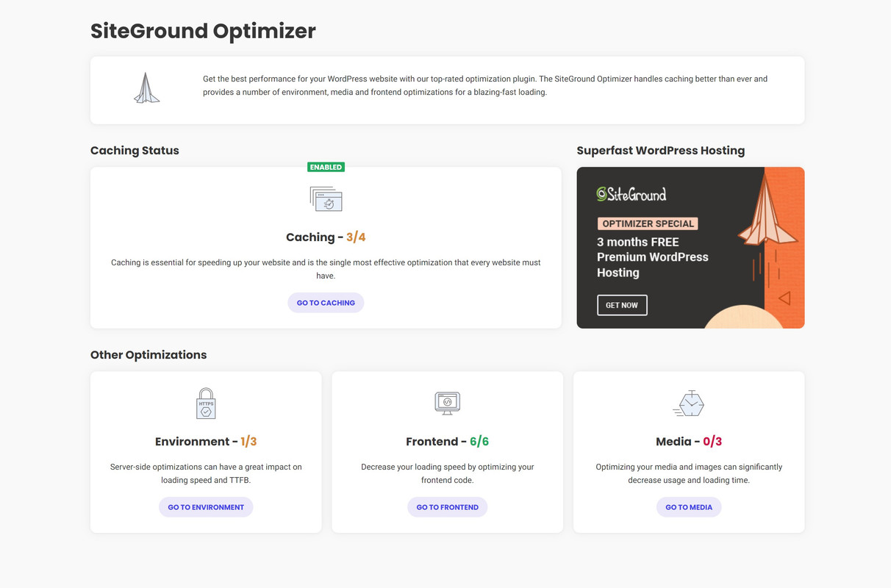Open the GO TO CACHING button
The width and height of the screenshot is (891, 588).
pyautogui.click(x=326, y=303)
